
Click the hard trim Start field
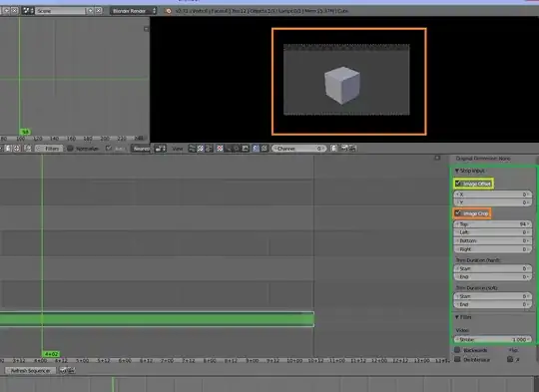[x=493, y=268]
